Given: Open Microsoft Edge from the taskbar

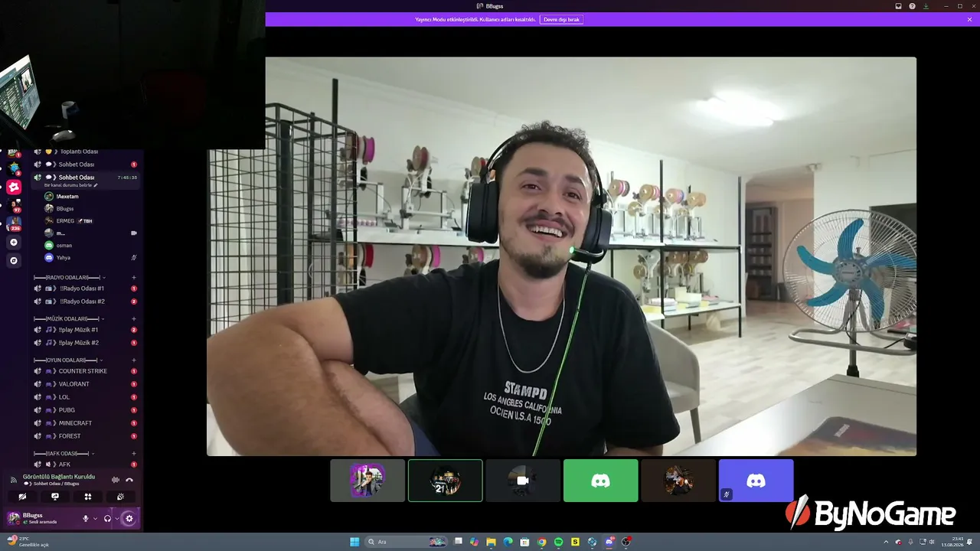Looking at the screenshot, I should click(x=508, y=542).
